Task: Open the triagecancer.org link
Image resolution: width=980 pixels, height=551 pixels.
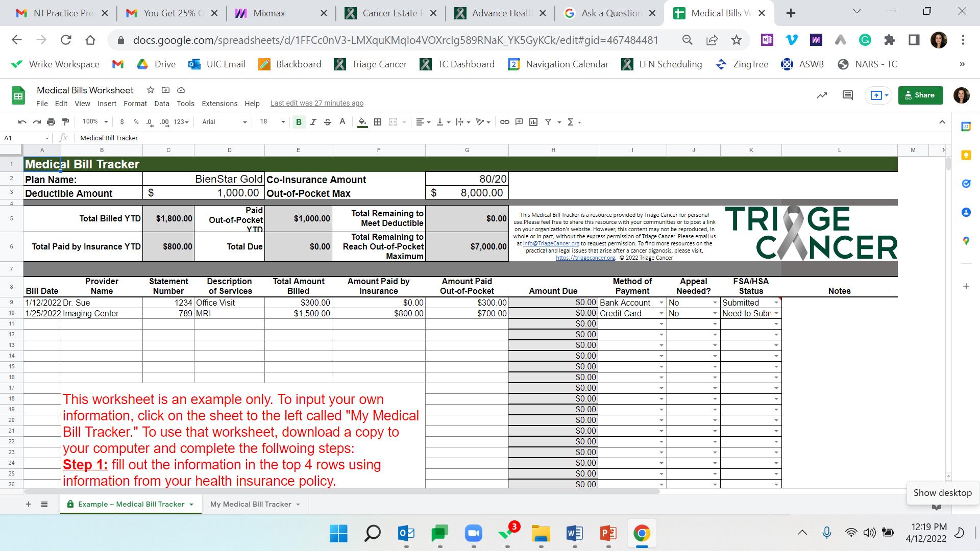Action: coord(585,258)
